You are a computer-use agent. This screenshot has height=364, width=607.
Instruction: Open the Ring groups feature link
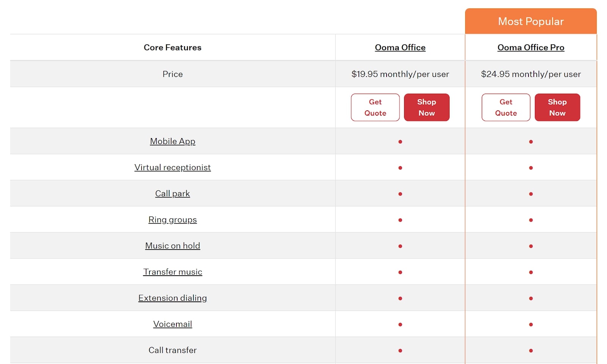tap(173, 220)
